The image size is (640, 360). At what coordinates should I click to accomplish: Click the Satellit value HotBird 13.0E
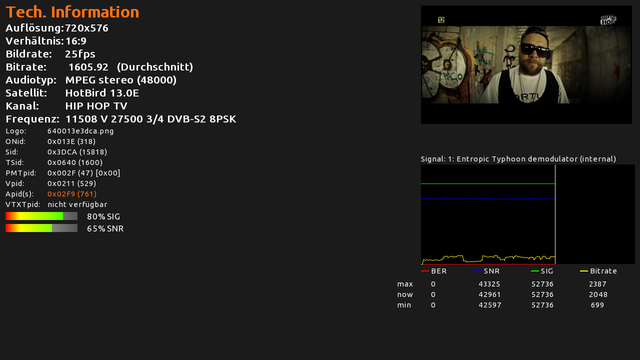coord(102,93)
